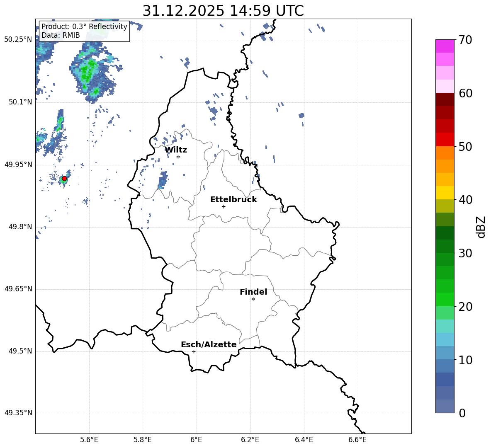Image resolution: width=491 pixels, height=448 pixels.
Task: Click the bright green colorbar band above 20
Action: pos(445,299)
